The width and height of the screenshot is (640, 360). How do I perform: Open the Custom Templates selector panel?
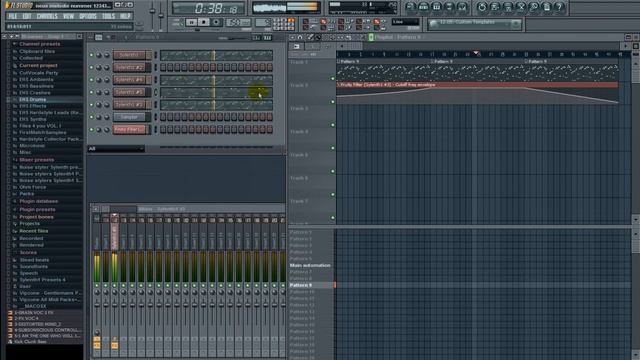[x=474, y=24]
